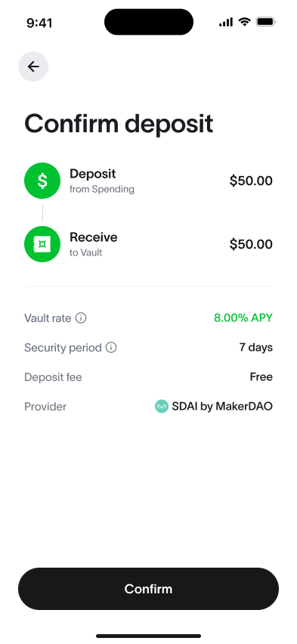Image resolution: width=297 pixels, height=644 pixels.
Task: Tap the home indicator bar at bottom
Action: point(148,636)
